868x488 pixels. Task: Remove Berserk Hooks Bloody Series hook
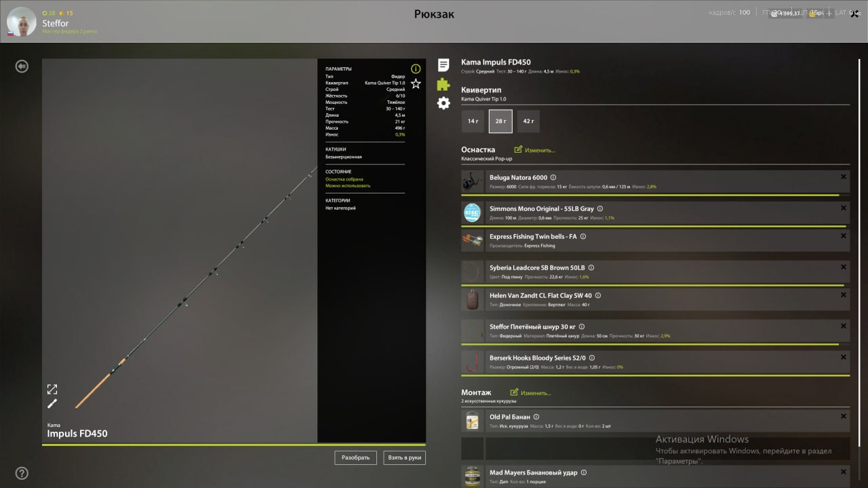843,356
